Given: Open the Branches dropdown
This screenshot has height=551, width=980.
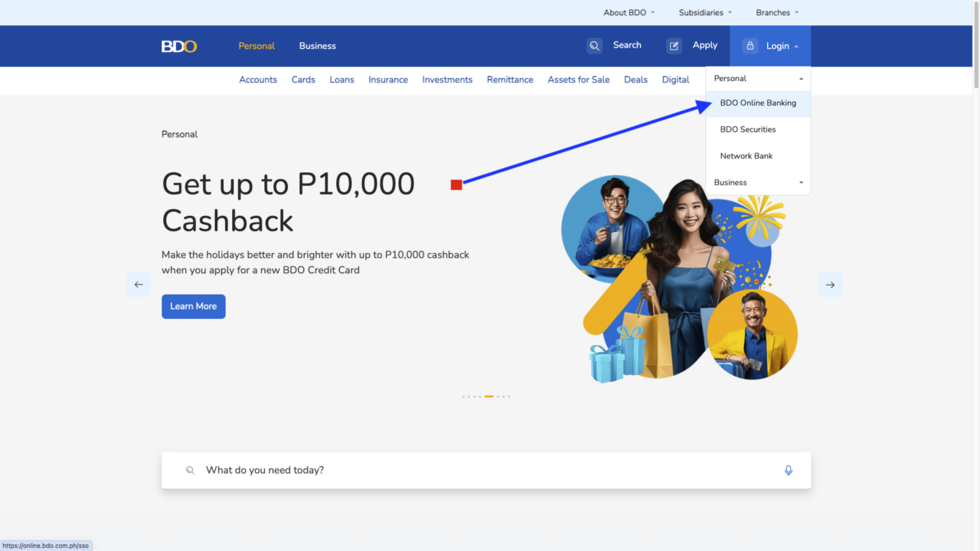Looking at the screenshot, I should coord(777,12).
